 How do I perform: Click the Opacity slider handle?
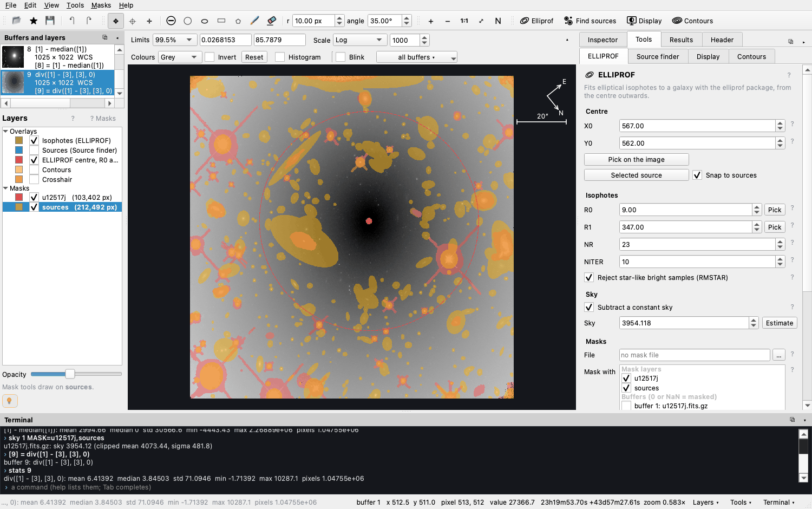[70, 374]
